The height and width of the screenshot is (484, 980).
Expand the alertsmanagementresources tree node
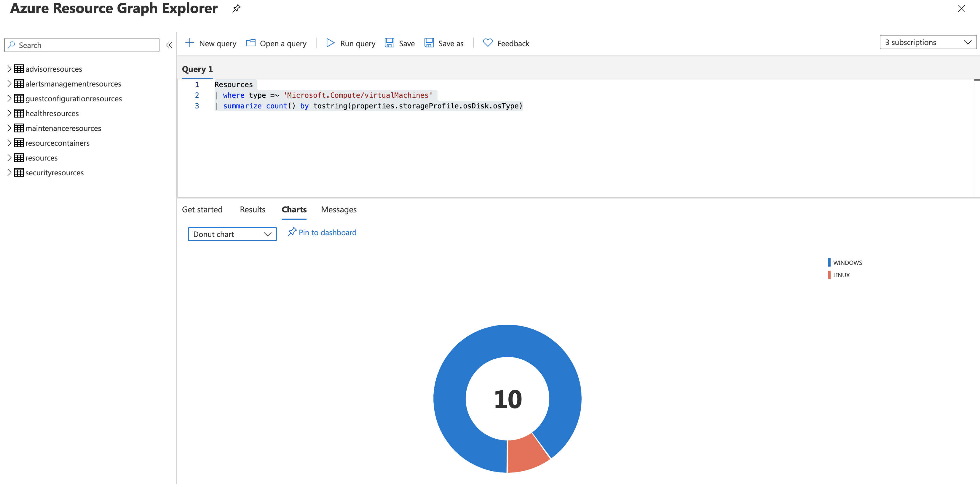(x=9, y=84)
